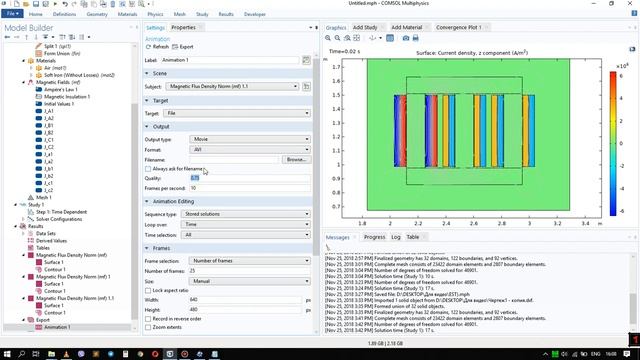
Task: Open the Results ribbon tab
Action: coord(226,14)
